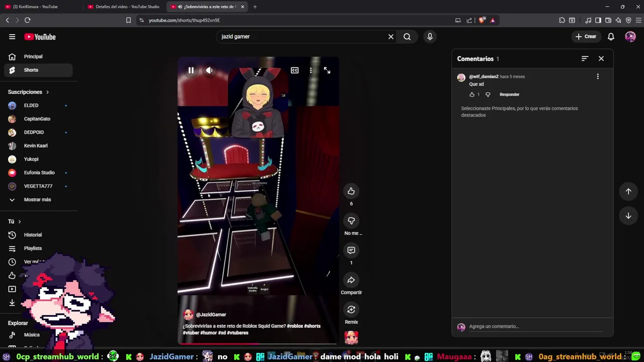Click the #vtuberes hashtag
This screenshot has width=644, height=362.
click(x=237, y=333)
